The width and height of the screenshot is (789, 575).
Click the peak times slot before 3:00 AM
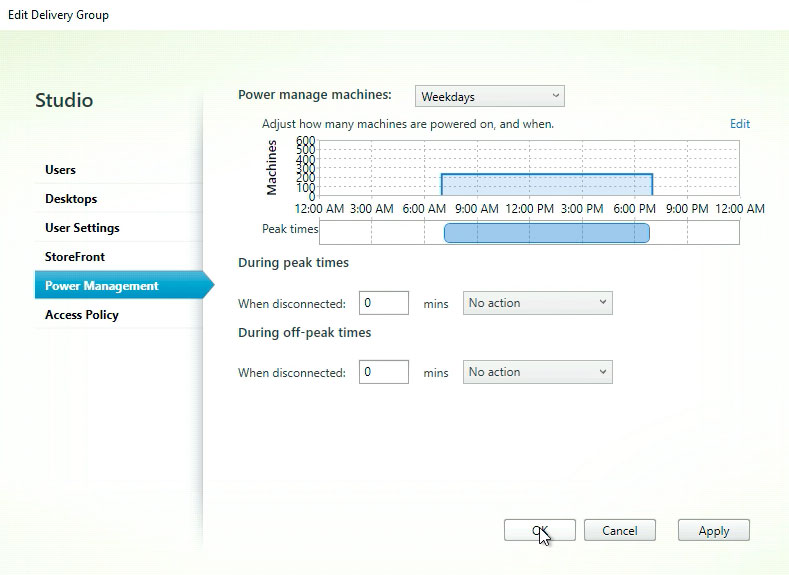(345, 233)
